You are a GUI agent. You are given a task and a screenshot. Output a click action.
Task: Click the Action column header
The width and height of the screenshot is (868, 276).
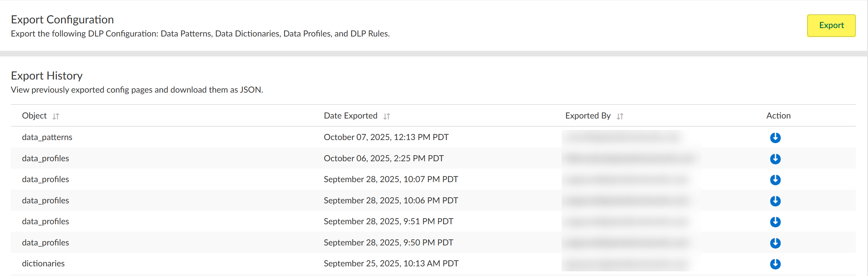778,116
